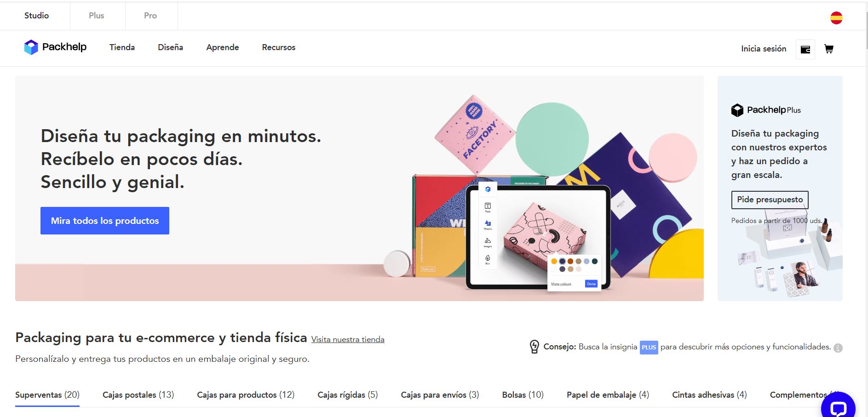Select the Superventas (20) tab

(x=47, y=395)
